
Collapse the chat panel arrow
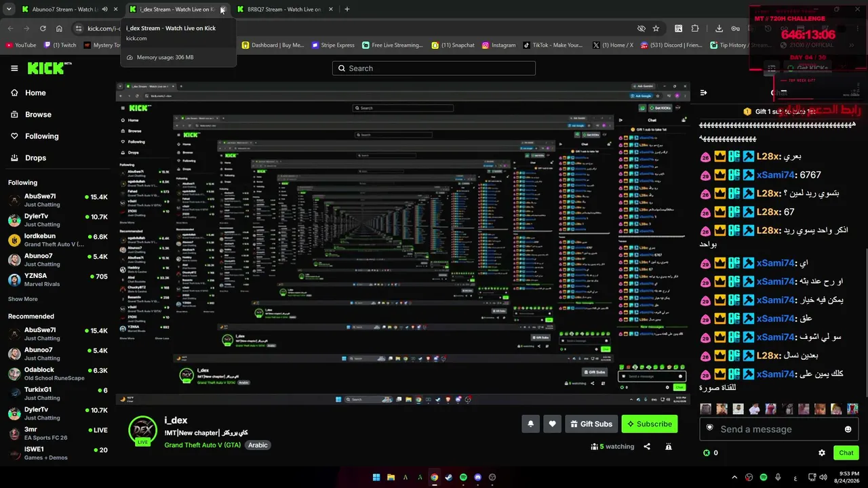point(703,93)
